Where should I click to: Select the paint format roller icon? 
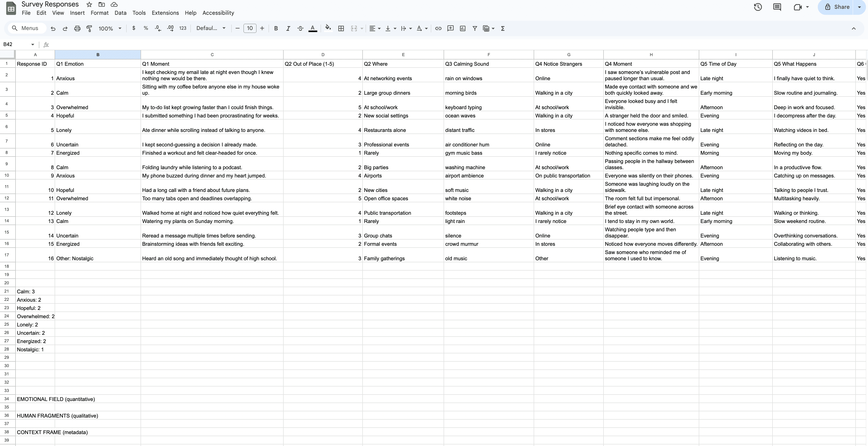click(89, 29)
